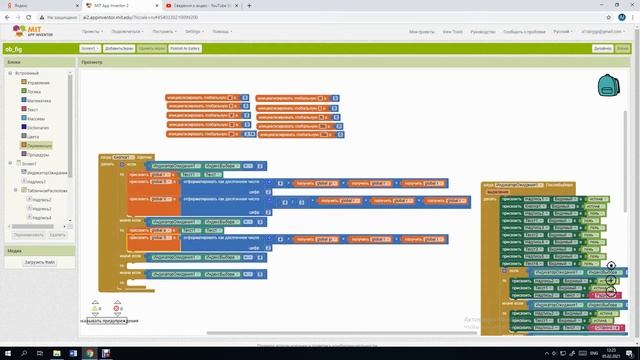Zoom out the blocks workspace

click(611, 291)
